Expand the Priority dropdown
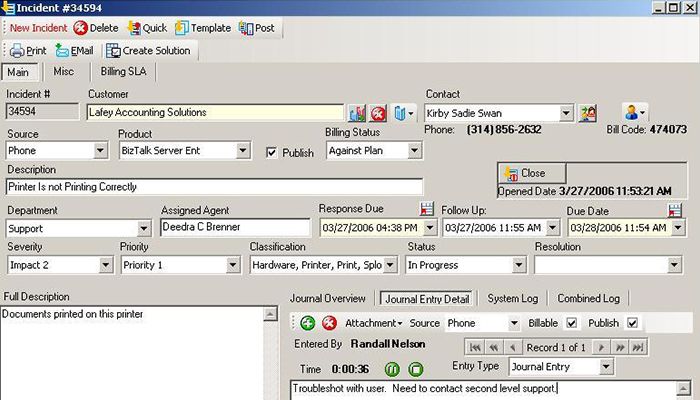 233,265
